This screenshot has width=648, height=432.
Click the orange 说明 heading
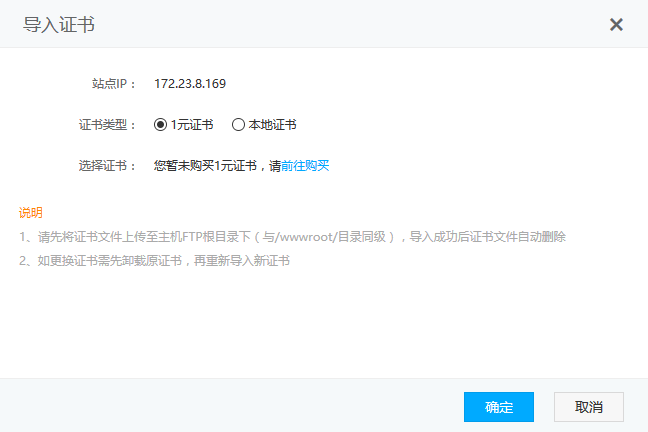[x=30, y=213]
